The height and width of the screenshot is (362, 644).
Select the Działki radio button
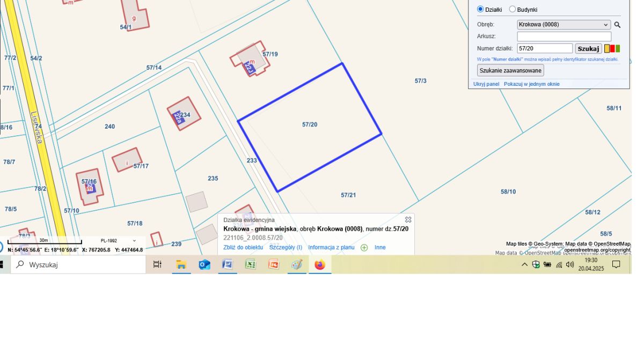point(480,9)
